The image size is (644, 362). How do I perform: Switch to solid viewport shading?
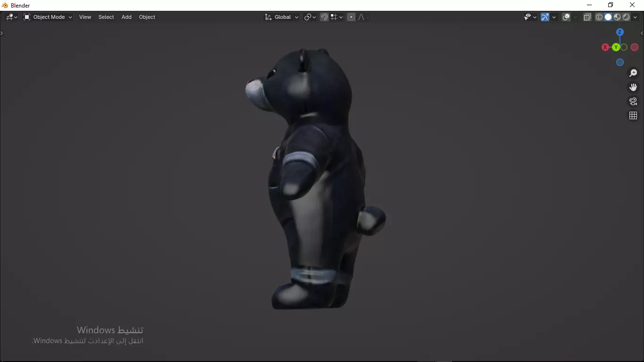tap(608, 17)
